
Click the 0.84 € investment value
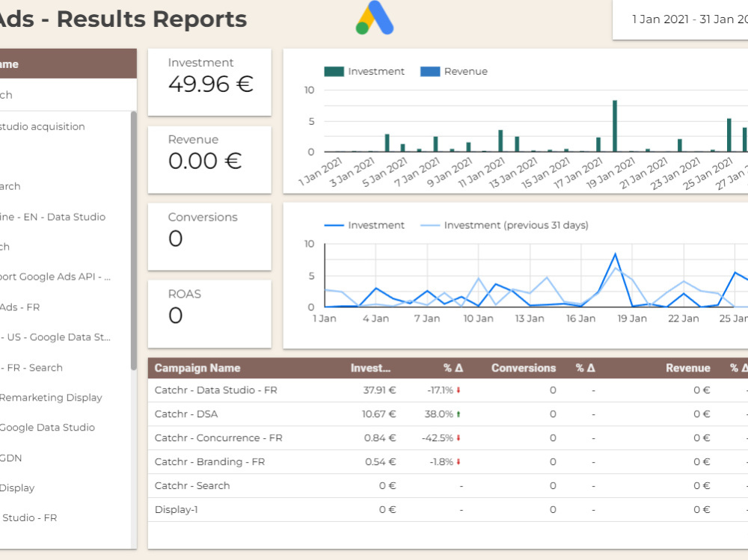coord(380,438)
